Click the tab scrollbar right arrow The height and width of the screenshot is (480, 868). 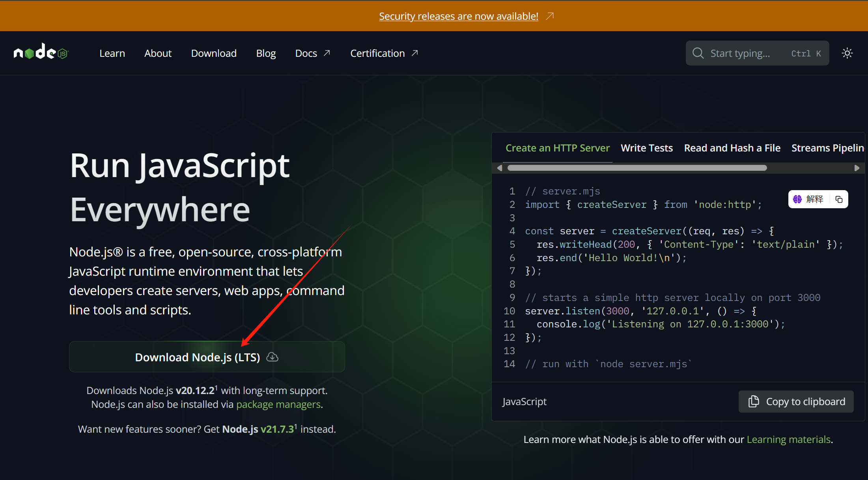(857, 168)
